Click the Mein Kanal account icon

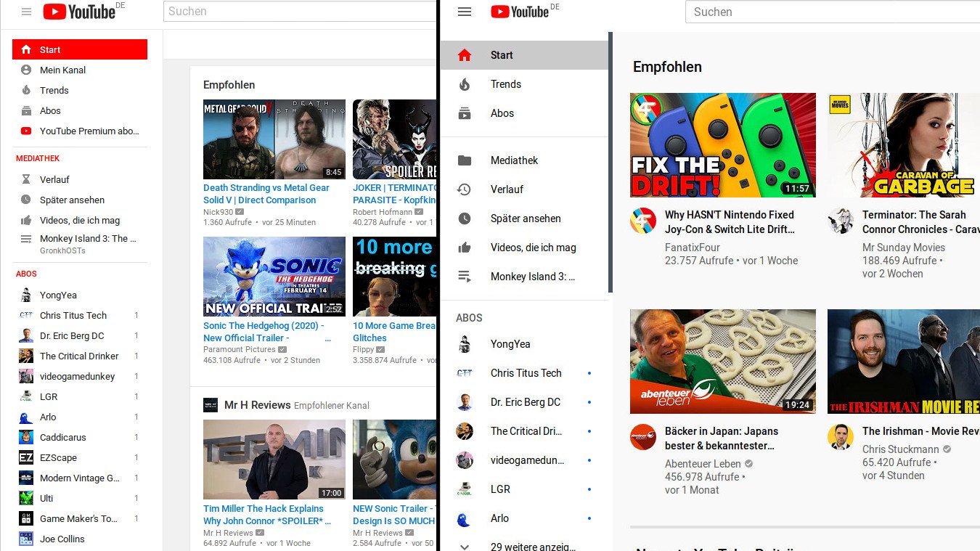pos(26,70)
